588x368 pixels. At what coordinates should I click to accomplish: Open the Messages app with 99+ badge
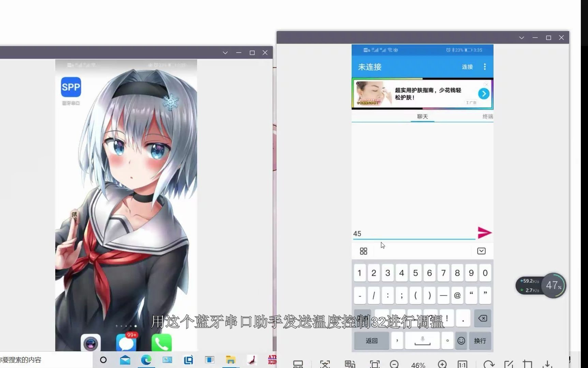tap(126, 342)
